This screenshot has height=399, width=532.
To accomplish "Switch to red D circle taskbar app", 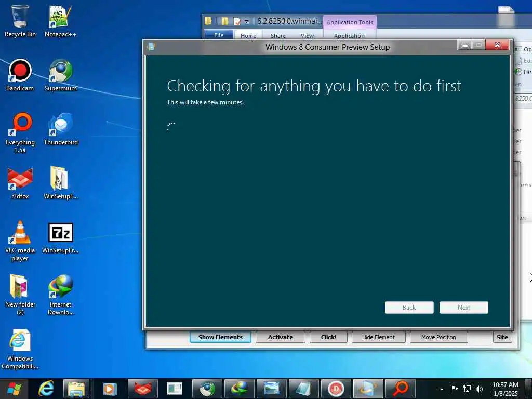I will (336, 389).
